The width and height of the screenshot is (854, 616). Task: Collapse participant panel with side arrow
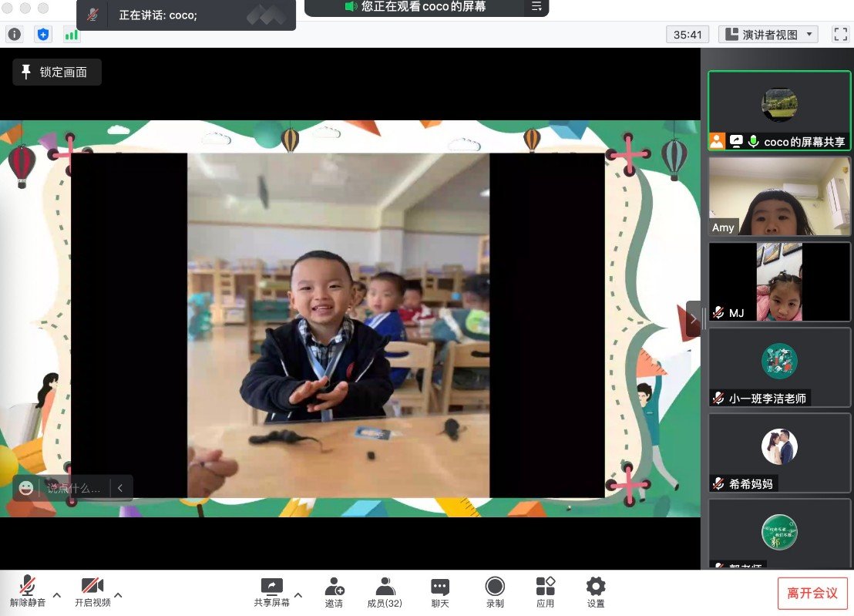(x=694, y=319)
